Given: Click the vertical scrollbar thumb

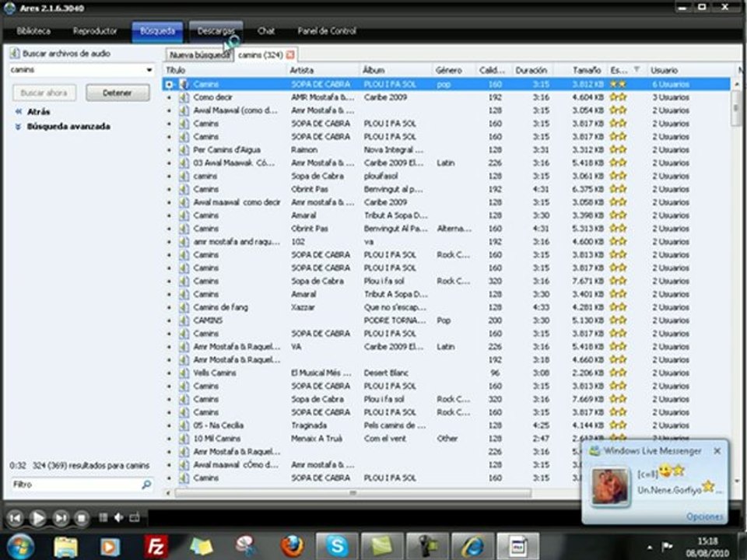Looking at the screenshot, I should pos(736,107).
